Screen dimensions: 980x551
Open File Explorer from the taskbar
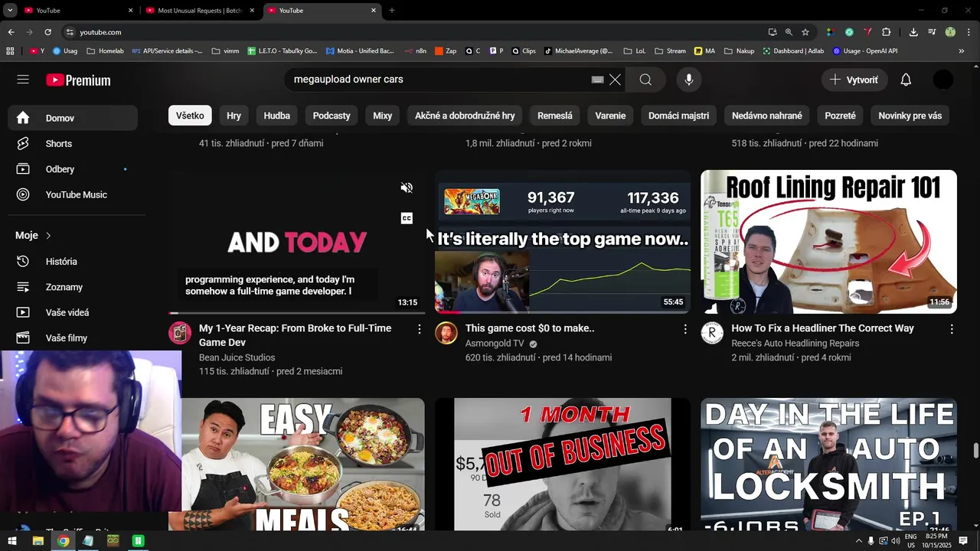pos(38,541)
